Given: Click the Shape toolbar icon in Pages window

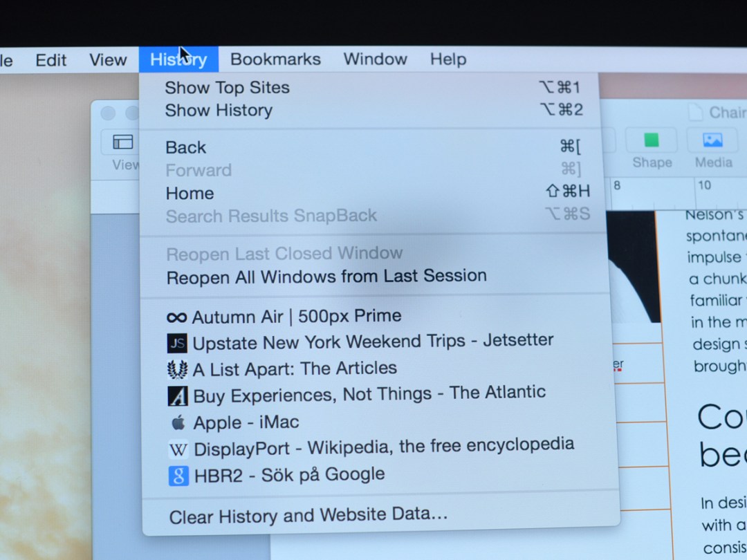Looking at the screenshot, I should pyautogui.click(x=652, y=140).
